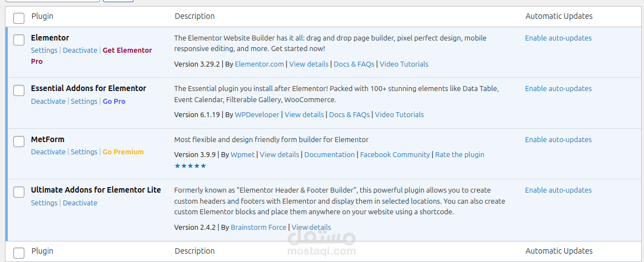The height and width of the screenshot is (262, 644).
Task: Click the MetForm description text
Action: coord(272,139)
